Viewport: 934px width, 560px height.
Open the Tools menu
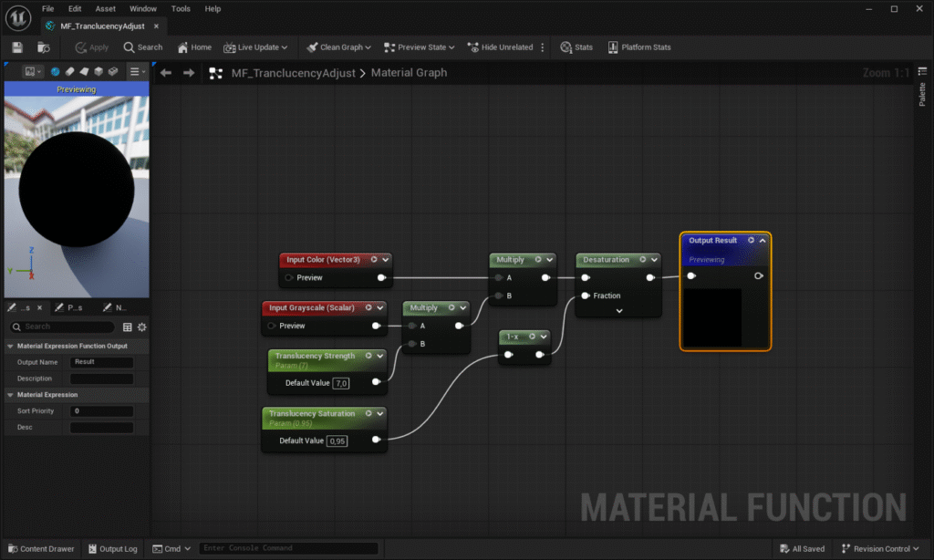click(181, 8)
